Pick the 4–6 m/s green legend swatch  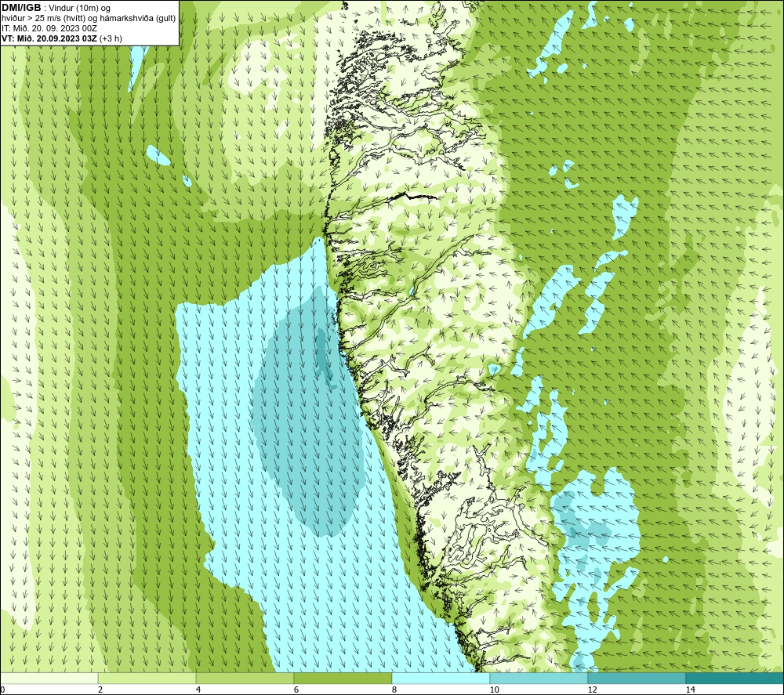[245, 679]
